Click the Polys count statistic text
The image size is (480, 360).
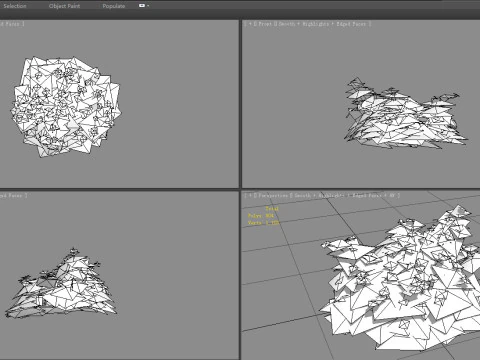[x=261, y=216]
